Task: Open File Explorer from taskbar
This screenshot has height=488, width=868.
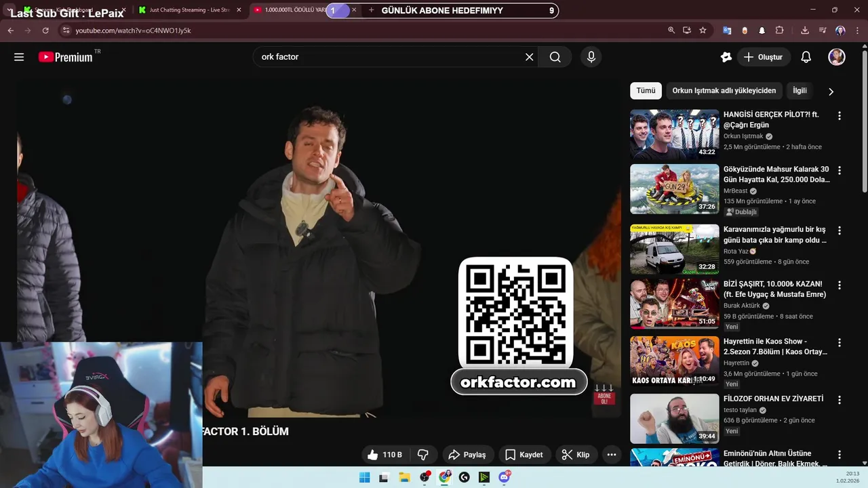Action: (x=404, y=477)
